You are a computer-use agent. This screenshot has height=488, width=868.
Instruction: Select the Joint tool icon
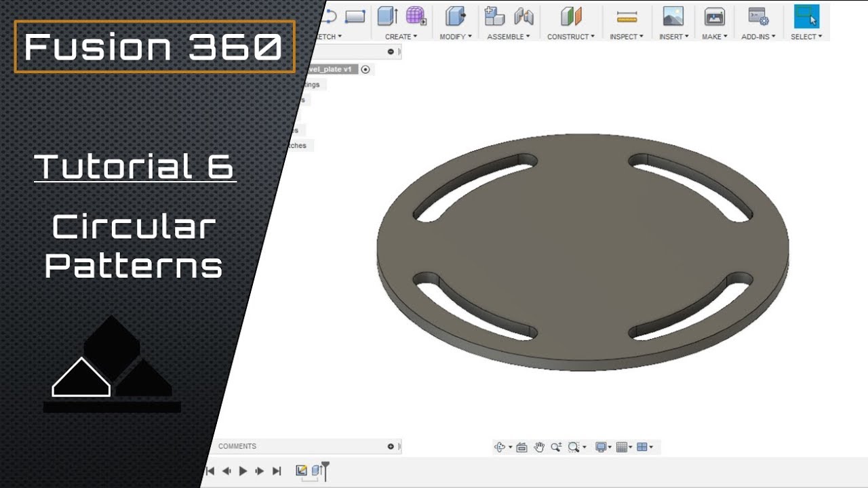pyautogui.click(x=524, y=16)
